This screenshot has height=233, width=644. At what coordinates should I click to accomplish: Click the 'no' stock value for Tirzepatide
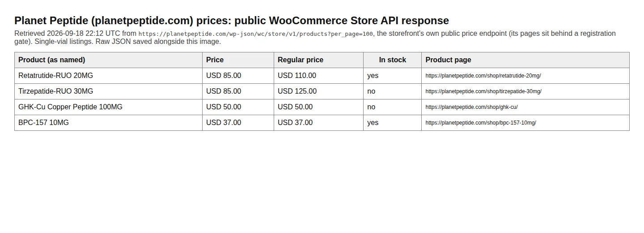392,91
